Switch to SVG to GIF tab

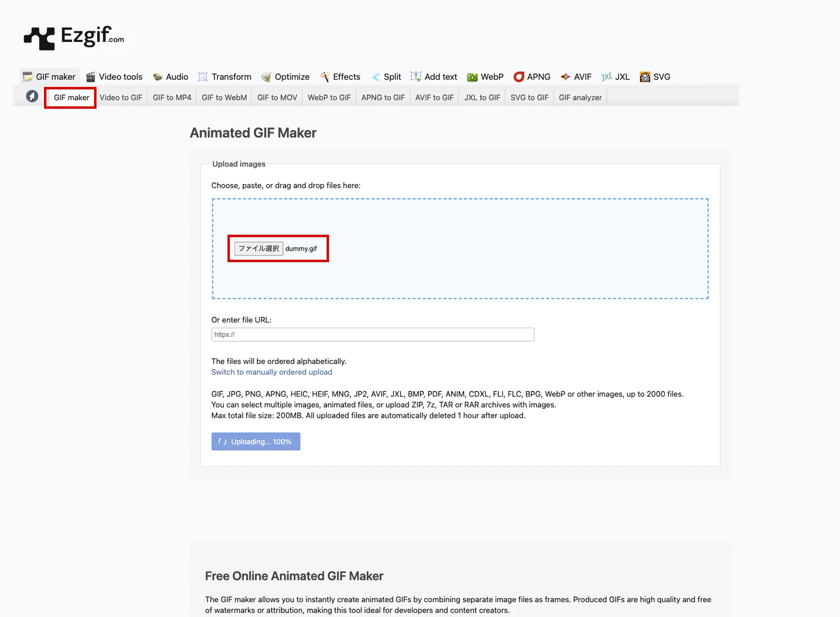(x=529, y=98)
